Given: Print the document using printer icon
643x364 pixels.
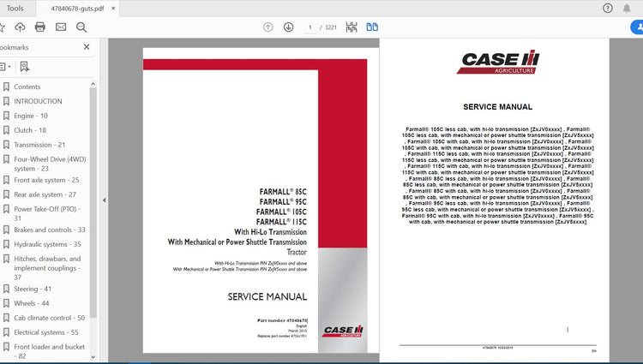Looking at the screenshot, I should (40, 27).
